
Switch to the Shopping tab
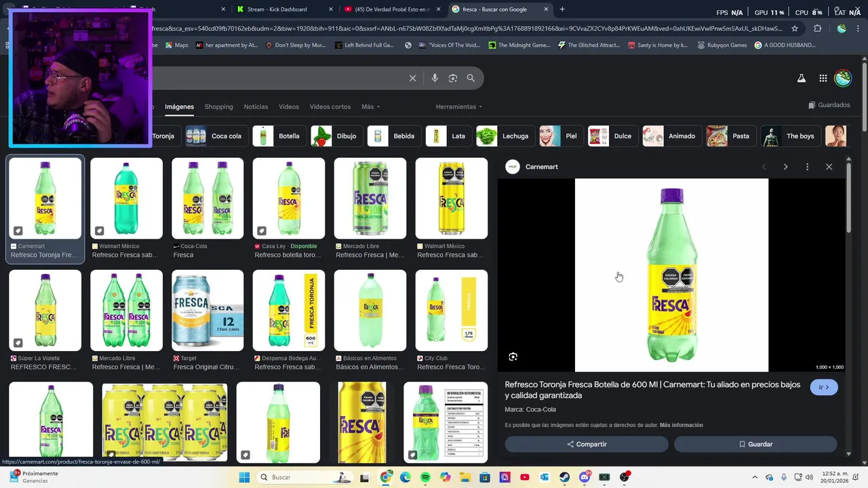coord(218,106)
